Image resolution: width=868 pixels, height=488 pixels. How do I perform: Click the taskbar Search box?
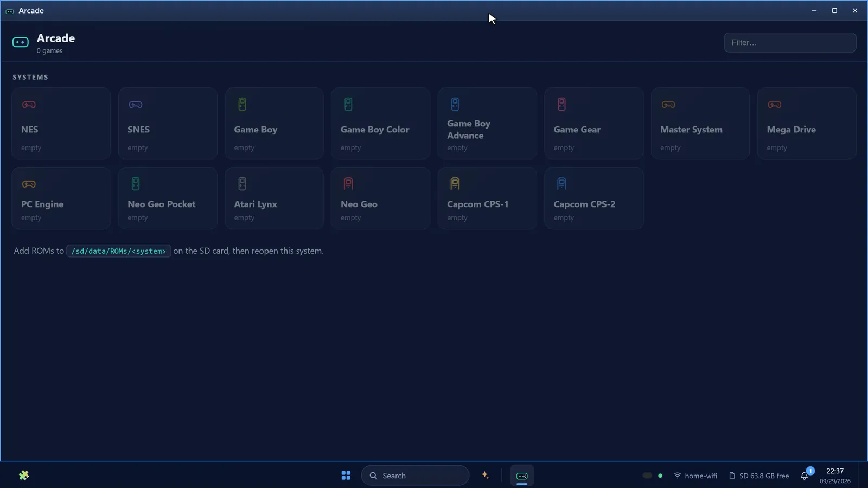pos(415,476)
